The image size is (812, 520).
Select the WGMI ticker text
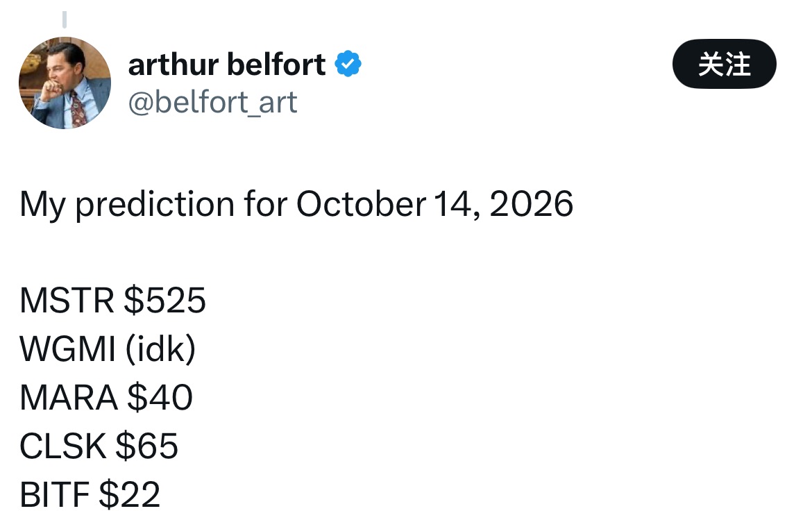pyautogui.click(x=67, y=349)
